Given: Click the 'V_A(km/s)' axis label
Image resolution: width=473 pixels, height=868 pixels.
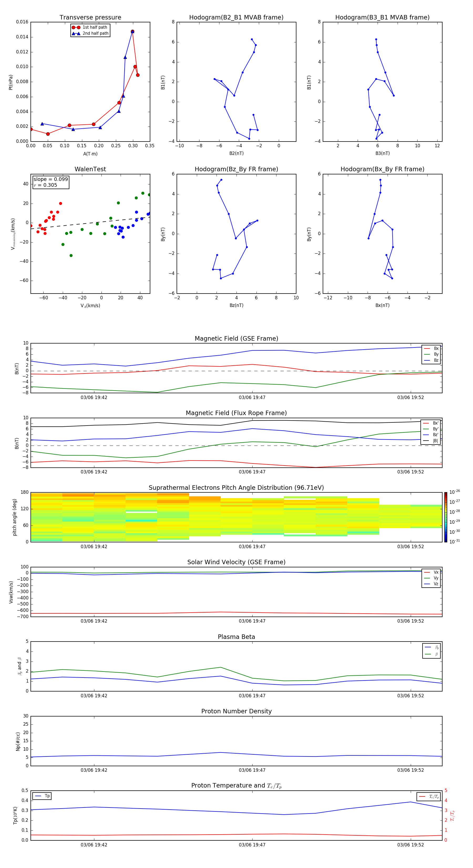Looking at the screenshot, I should pos(90,306).
